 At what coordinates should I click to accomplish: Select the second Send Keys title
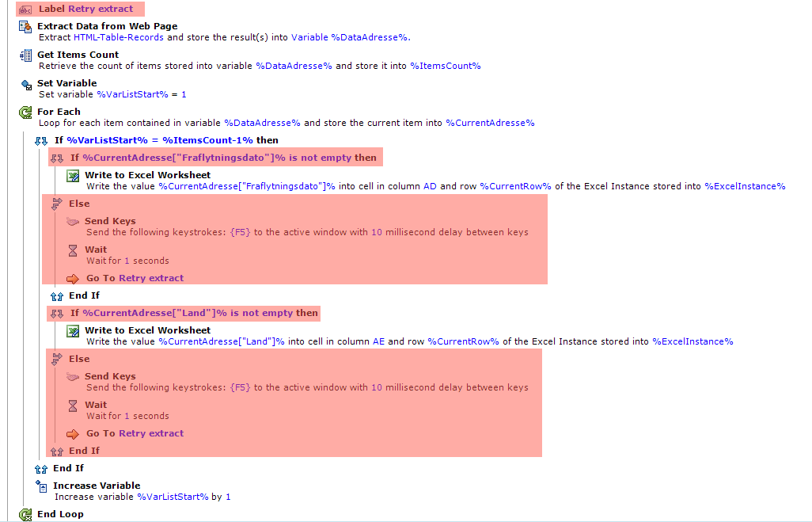(x=110, y=376)
